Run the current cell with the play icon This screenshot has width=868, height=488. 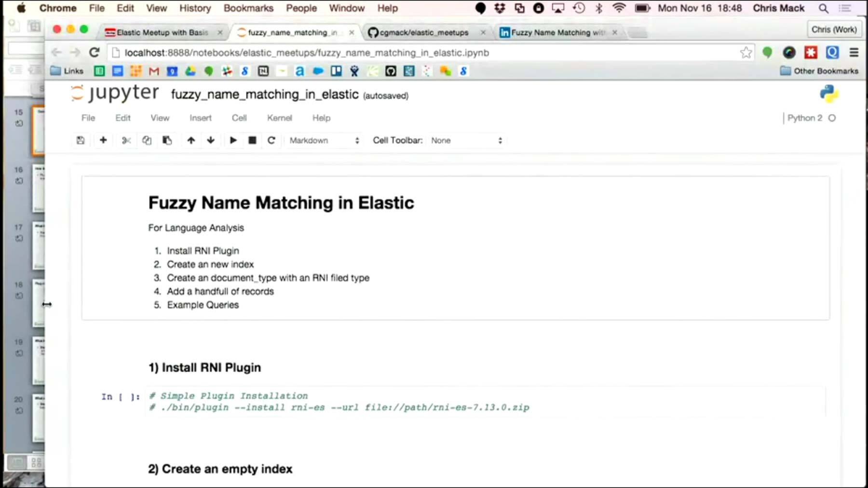click(x=233, y=140)
